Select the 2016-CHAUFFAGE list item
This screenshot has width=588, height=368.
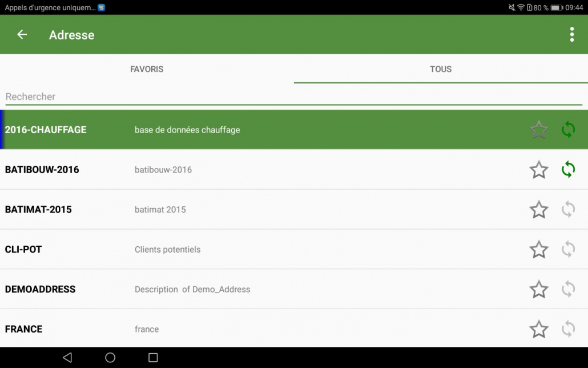294,130
